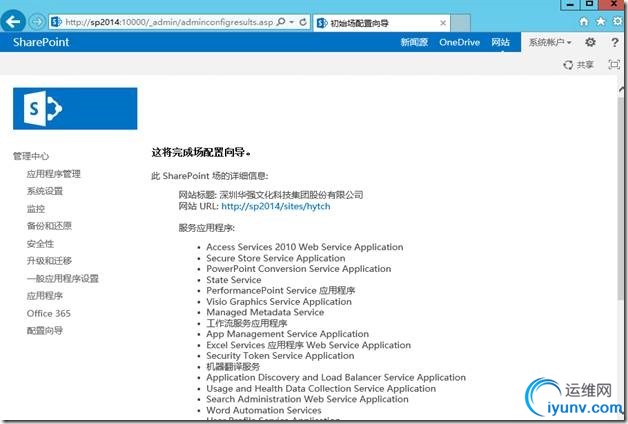Click 'PowerPoint Conversion Service Application' list item
This screenshot has height=424, width=628.
[x=299, y=269]
